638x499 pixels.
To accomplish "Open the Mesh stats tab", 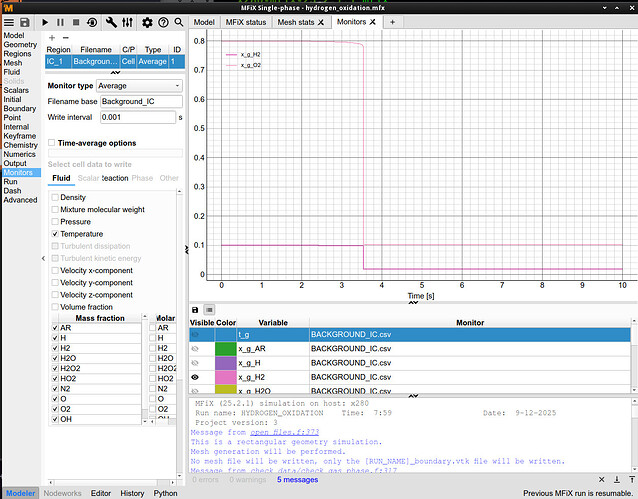I will (x=296, y=22).
